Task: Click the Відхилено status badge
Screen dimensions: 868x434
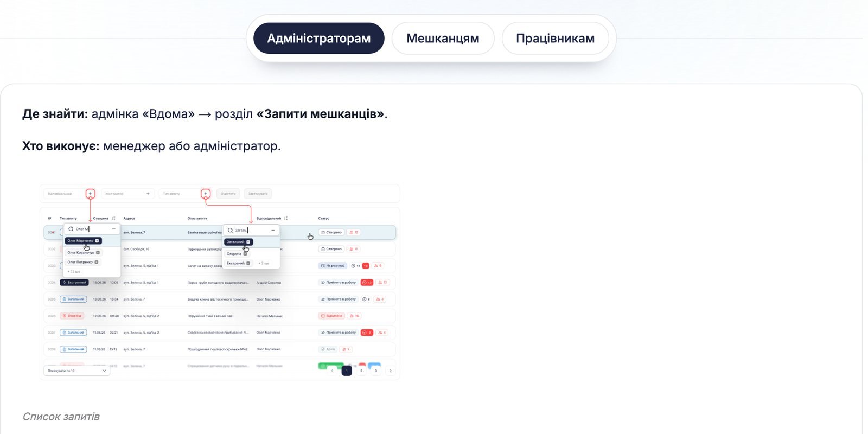Action: click(331, 316)
